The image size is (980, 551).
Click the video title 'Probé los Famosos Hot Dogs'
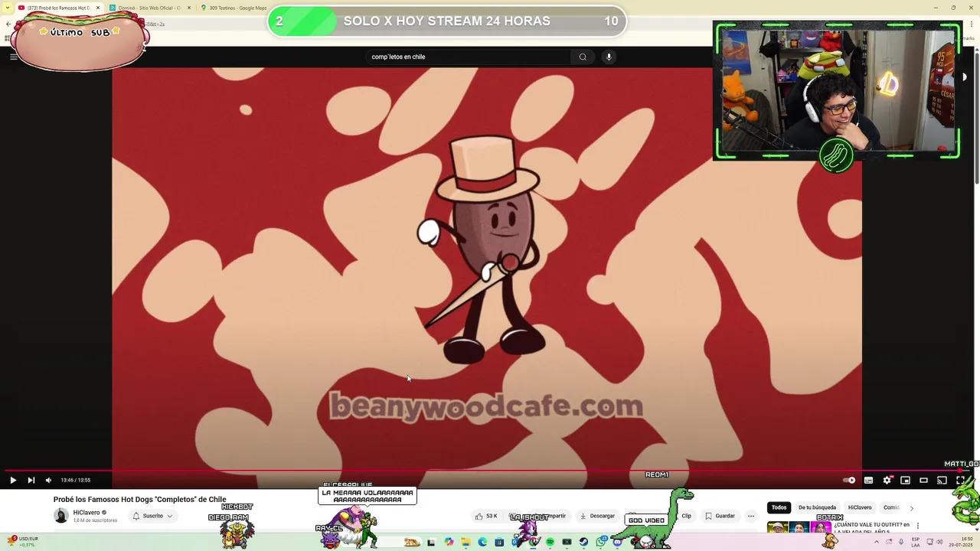click(x=140, y=499)
